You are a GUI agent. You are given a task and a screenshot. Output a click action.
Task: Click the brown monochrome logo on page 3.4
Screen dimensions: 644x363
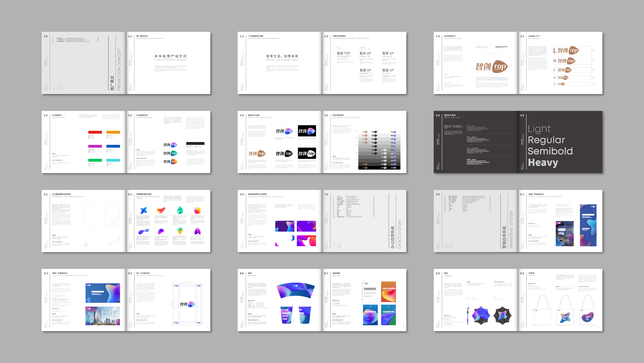tap(257, 153)
